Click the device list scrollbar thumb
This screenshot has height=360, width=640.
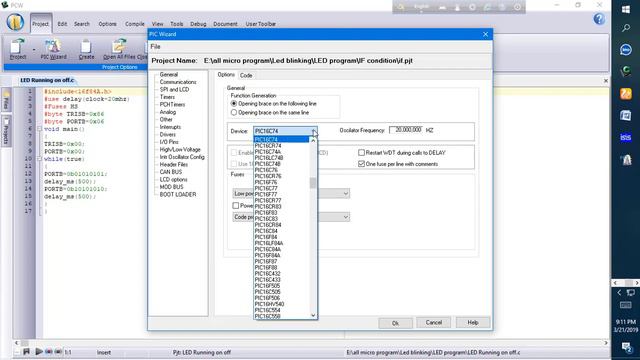[313, 183]
